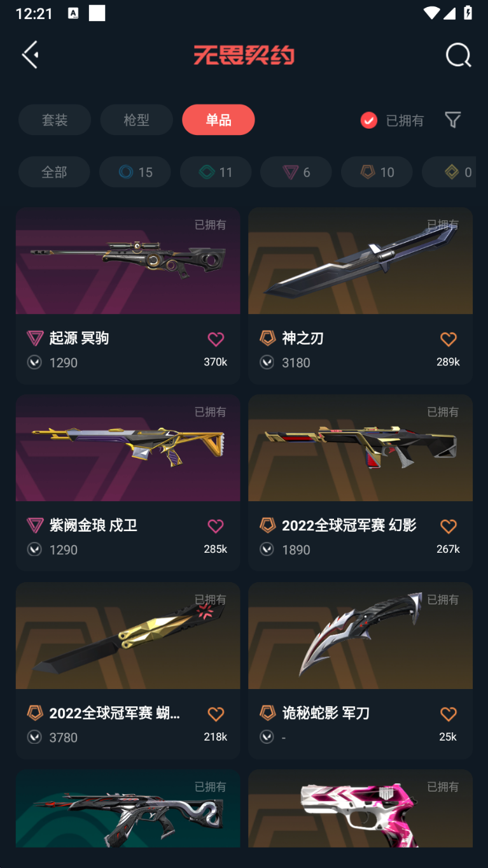Select the 单品 tab
488x868 pixels.
click(x=218, y=120)
